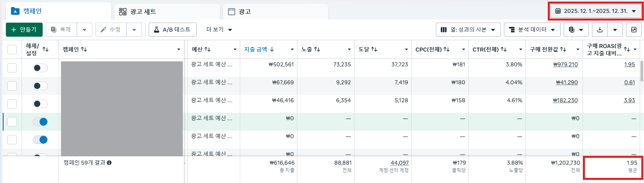Expand the 더 보기 menu
Viewport: 644px width, 183px height.
pos(219,30)
